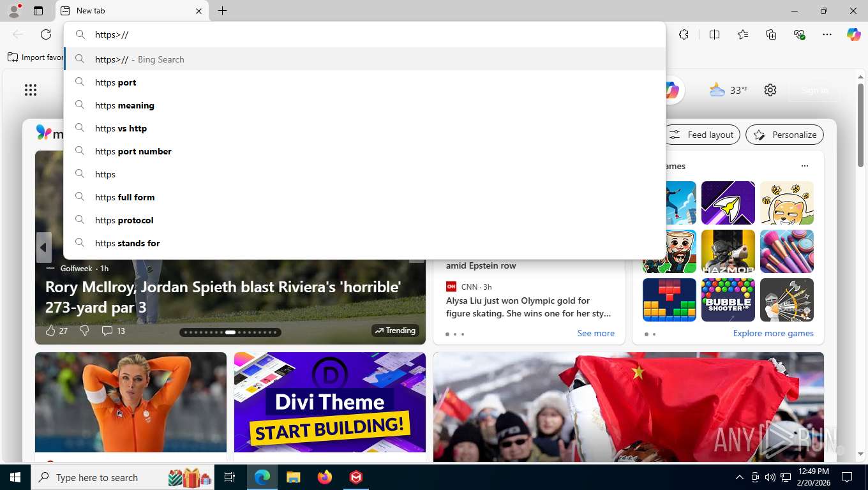Screen dimensions: 868x490
Task: Select the 'https>// - Bing Search' suggestion
Action: point(365,59)
